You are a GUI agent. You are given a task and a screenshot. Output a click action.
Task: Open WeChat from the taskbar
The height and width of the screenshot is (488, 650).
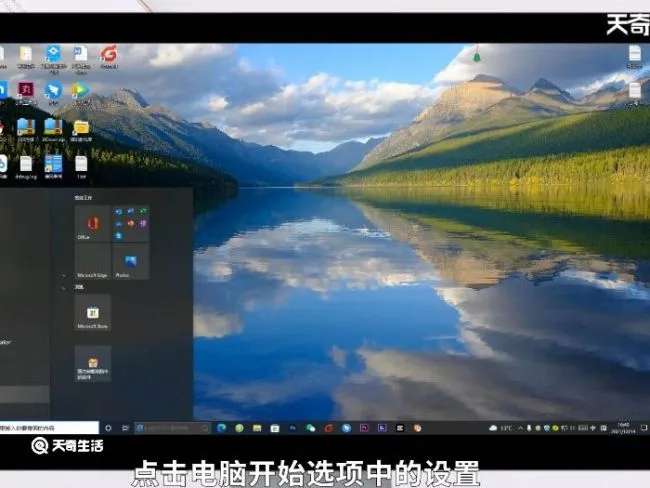point(310,428)
